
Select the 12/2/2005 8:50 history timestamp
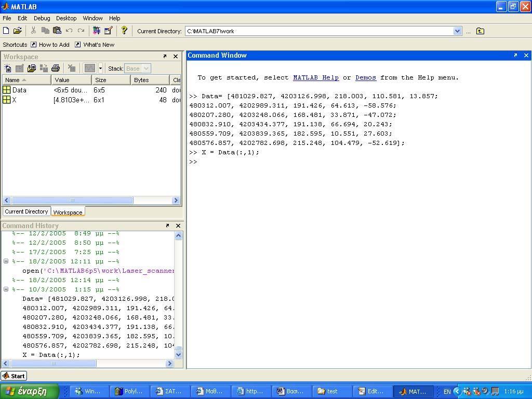coord(66,243)
